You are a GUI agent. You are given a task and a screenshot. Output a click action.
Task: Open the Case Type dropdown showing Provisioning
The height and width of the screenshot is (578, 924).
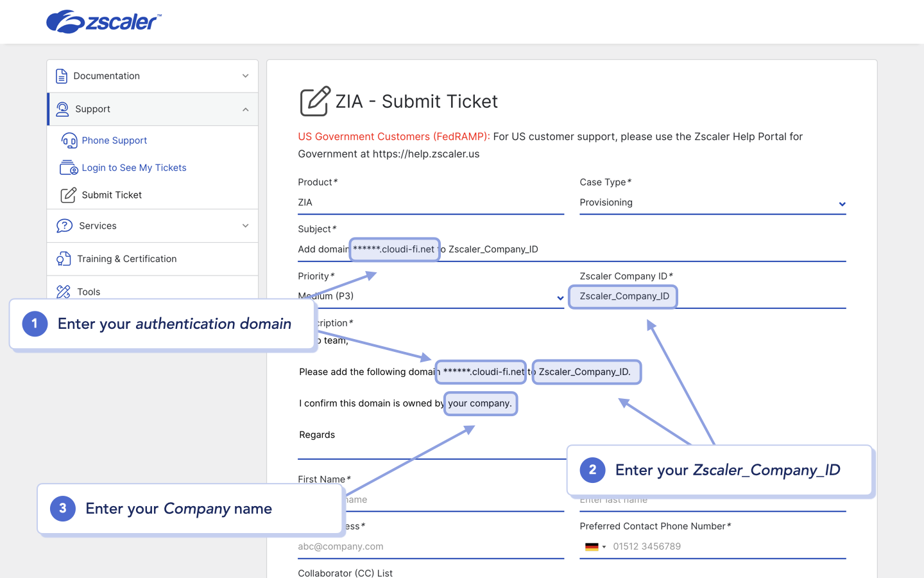point(842,203)
